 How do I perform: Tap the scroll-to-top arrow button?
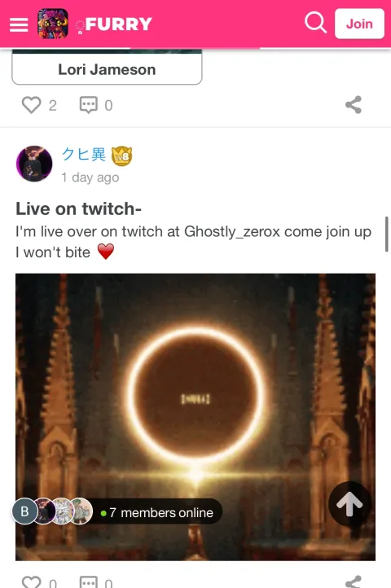point(349,503)
